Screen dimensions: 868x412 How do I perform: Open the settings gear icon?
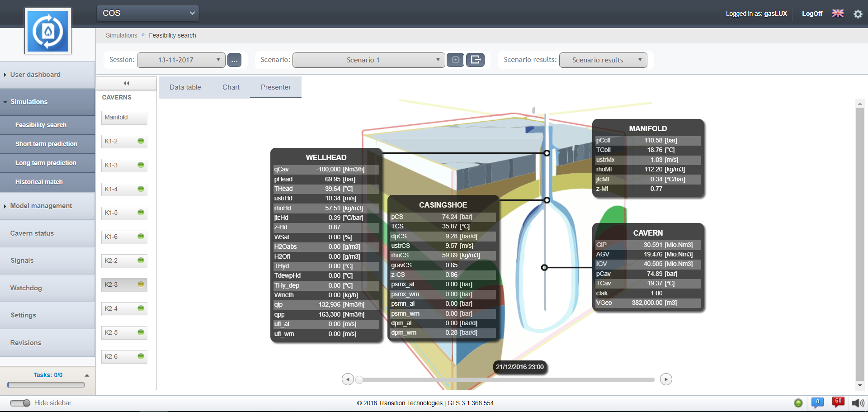click(x=858, y=14)
